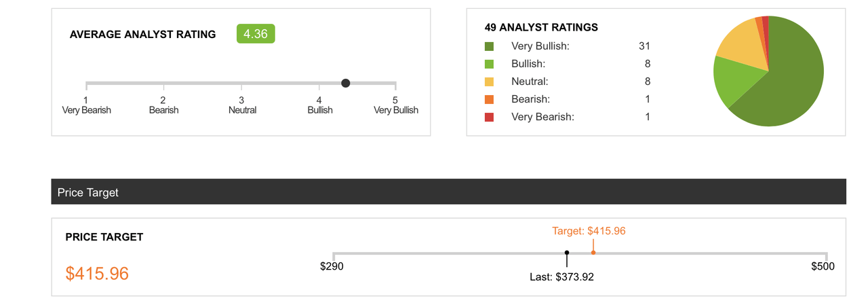The image size is (868, 307).
Task: Click the black last price marker
Action: pyautogui.click(x=567, y=253)
